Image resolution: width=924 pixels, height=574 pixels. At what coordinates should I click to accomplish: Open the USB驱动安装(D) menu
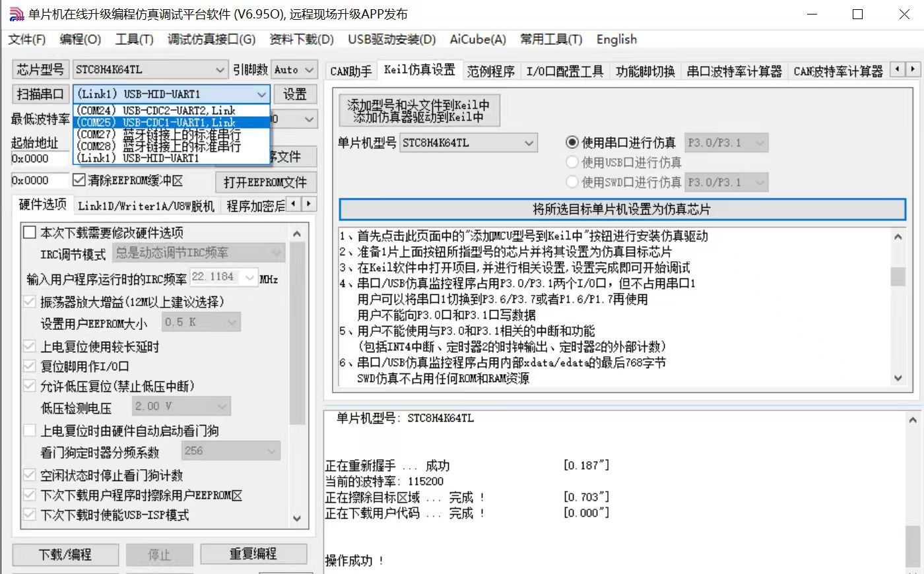[x=392, y=40]
